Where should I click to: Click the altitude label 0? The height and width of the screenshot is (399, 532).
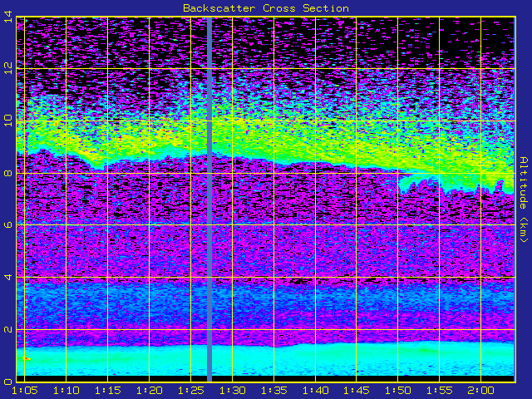(x=7, y=382)
